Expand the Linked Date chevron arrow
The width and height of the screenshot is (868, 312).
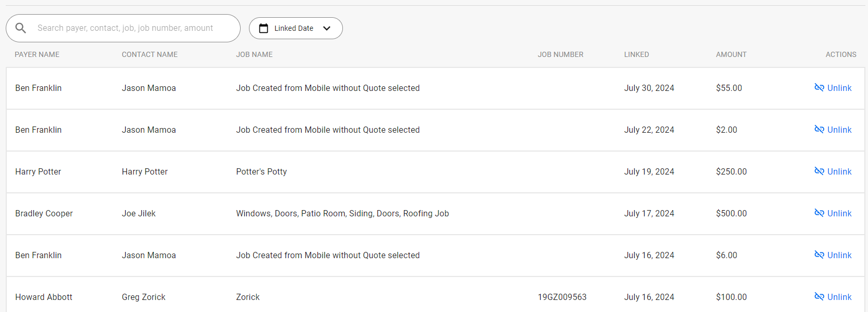327,28
